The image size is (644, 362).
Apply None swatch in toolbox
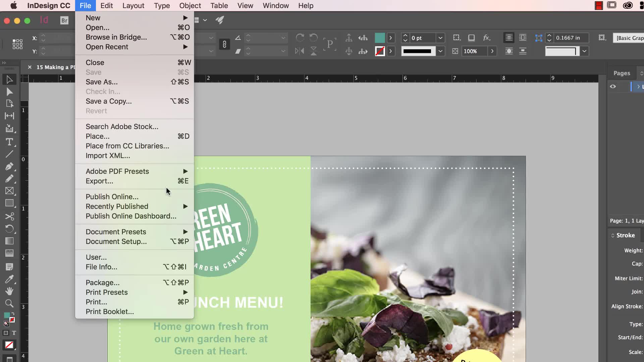point(9,345)
